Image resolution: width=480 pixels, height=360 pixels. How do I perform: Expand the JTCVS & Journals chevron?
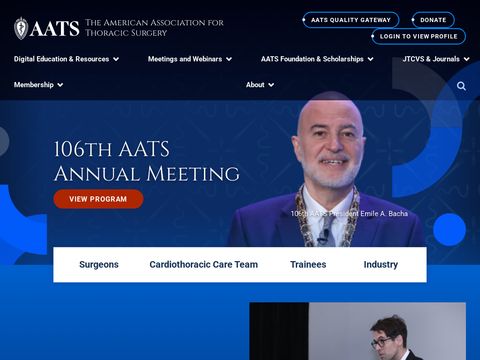tap(467, 59)
